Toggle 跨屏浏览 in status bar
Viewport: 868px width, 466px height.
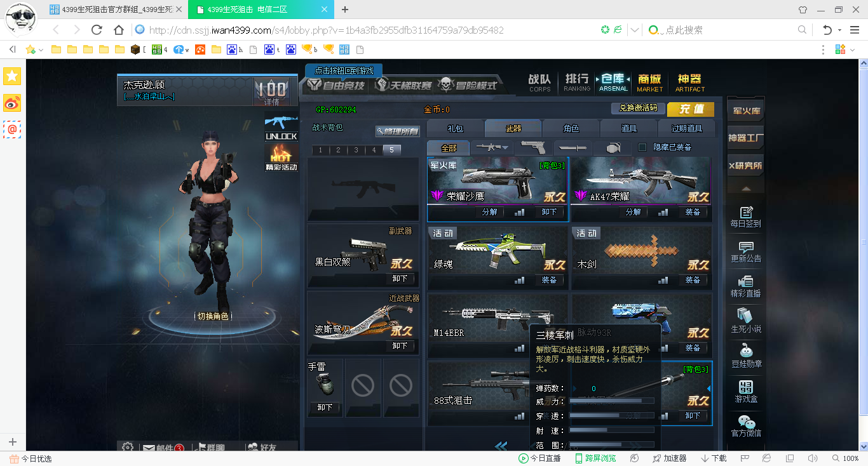point(594,458)
